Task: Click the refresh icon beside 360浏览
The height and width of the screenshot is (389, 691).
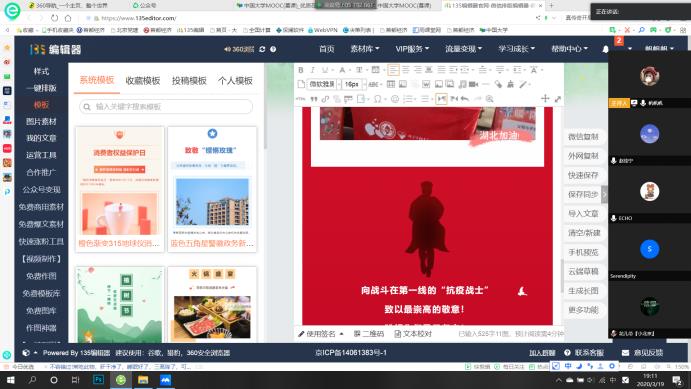Action: pyautogui.click(x=262, y=49)
